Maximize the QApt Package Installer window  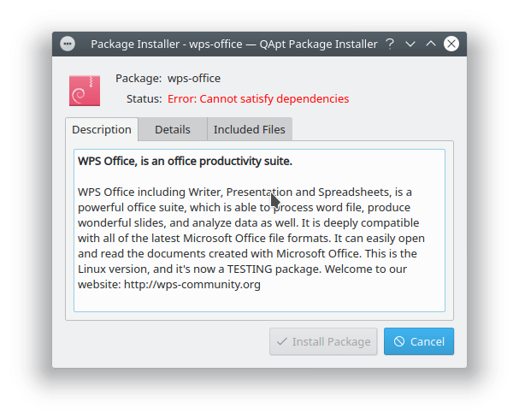[431, 44]
